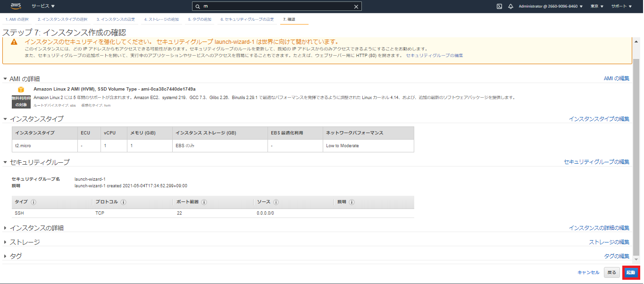The height and width of the screenshot is (284, 644).
Task: Open the Administrator account dropdown
Action: (550, 7)
